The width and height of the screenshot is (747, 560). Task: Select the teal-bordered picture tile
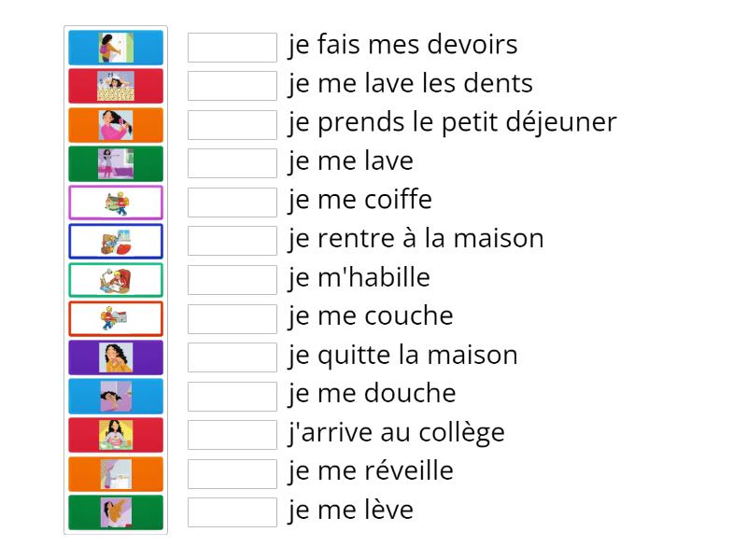pyautogui.click(x=116, y=280)
